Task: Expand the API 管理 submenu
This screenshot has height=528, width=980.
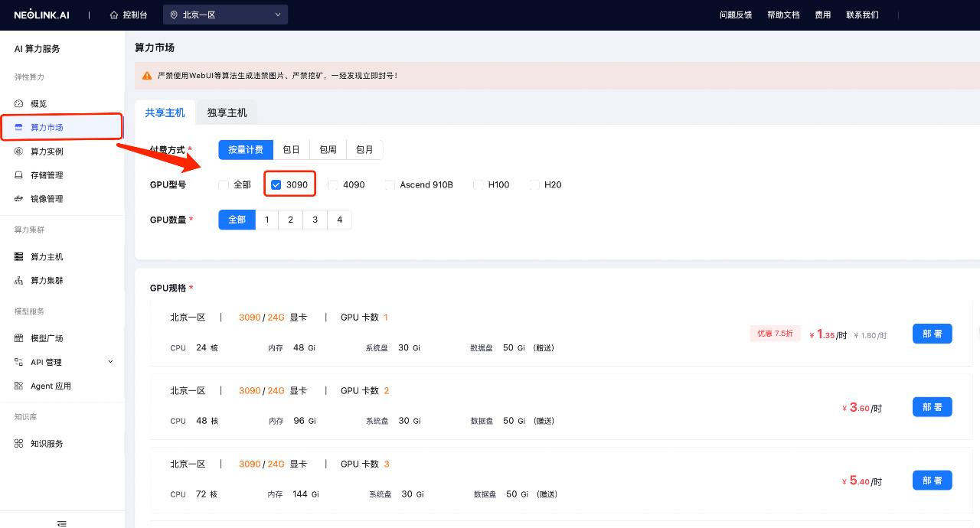Action: (109, 362)
